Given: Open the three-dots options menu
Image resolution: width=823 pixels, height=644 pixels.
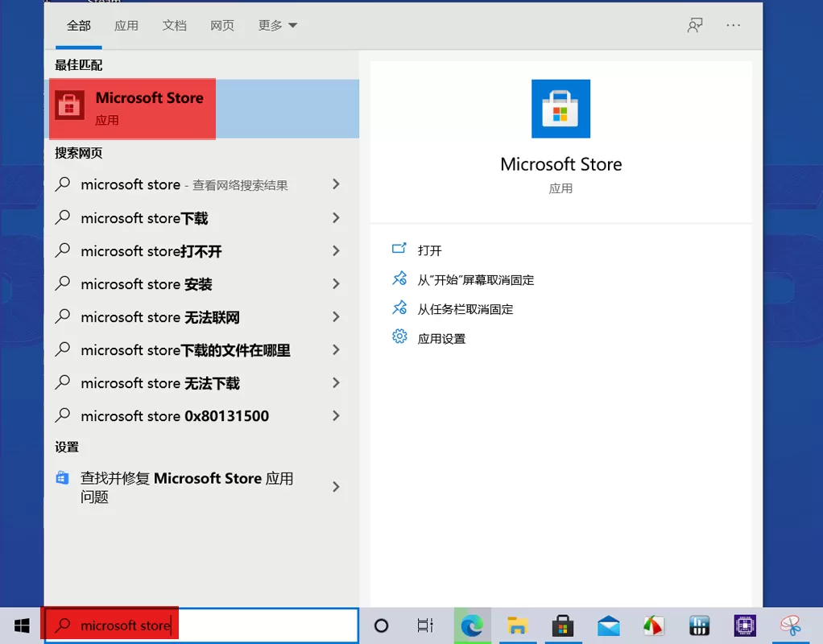Looking at the screenshot, I should (733, 26).
